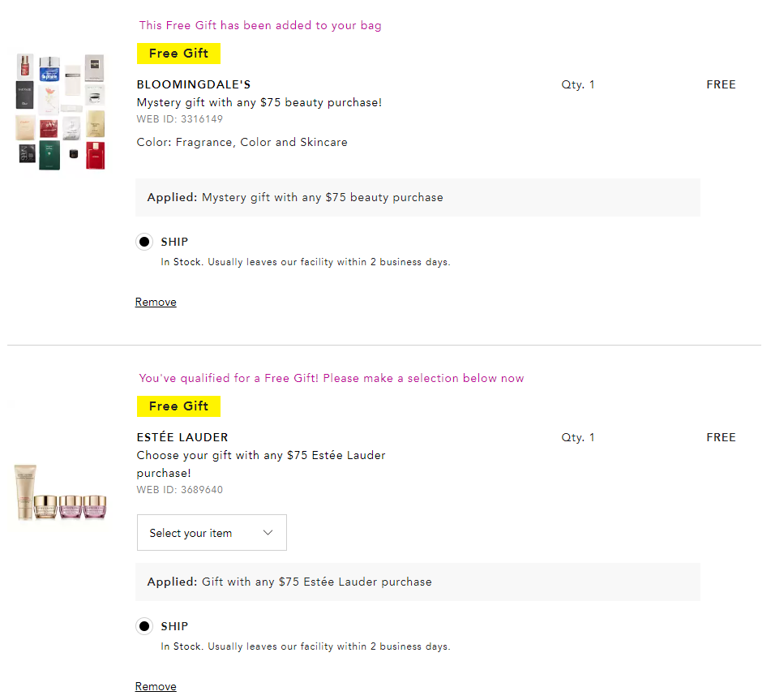Click 'This Free Gift has been added' message
771x700 pixels.
point(260,25)
